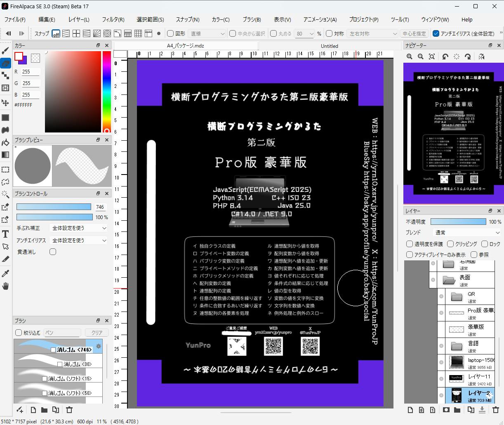Switch to the Untitled document tab
The image size is (504, 425).
coord(329,46)
